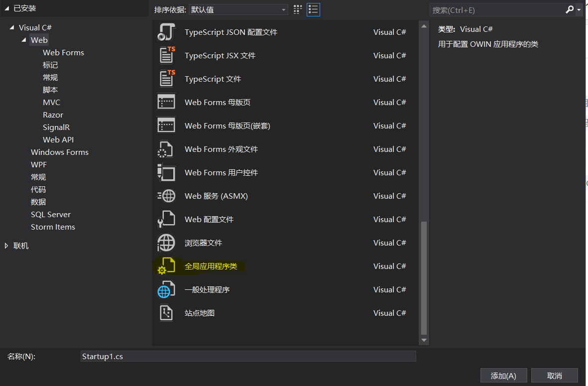Image resolution: width=588 pixels, height=386 pixels.
Task: Click the 浏览器文件 globe icon
Action: pyautogui.click(x=166, y=243)
